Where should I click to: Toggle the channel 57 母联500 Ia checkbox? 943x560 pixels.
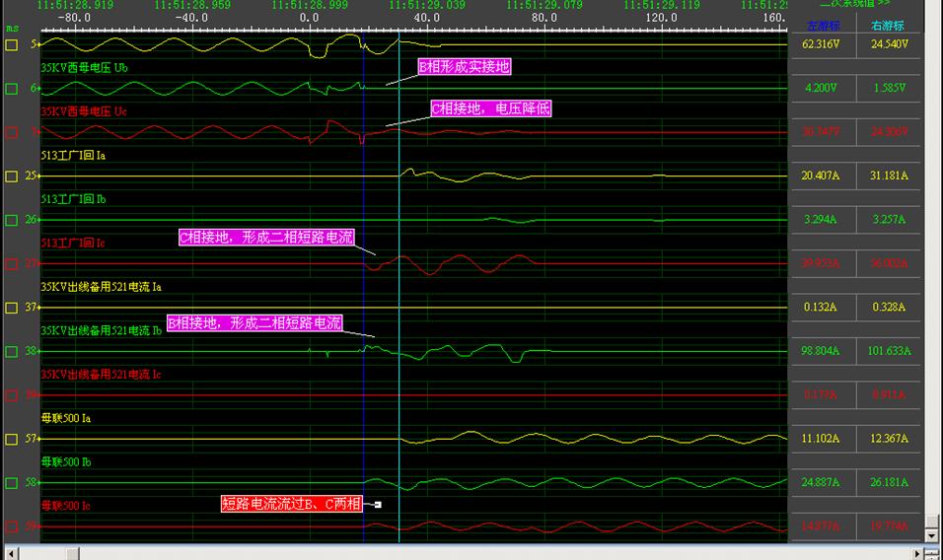tap(12, 439)
